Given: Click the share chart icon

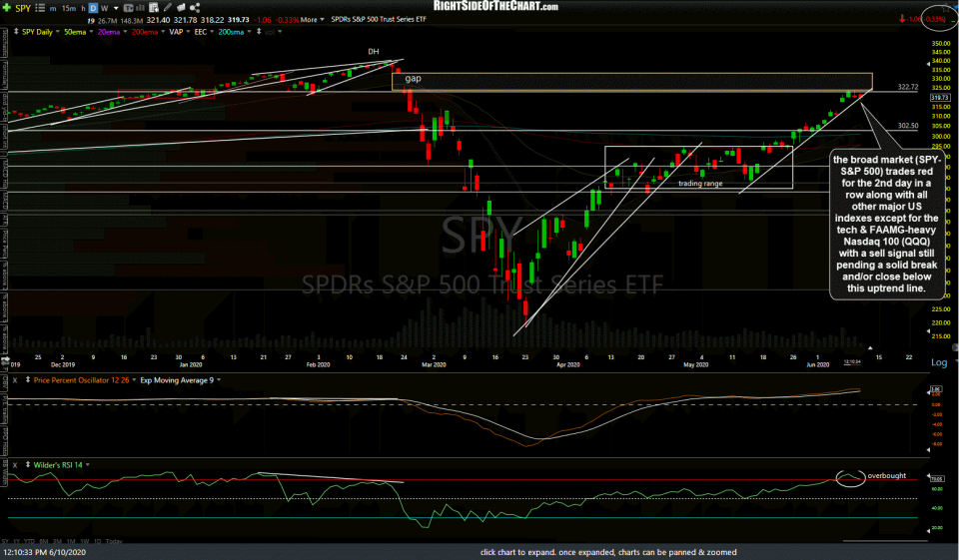Looking at the screenshot, I should (195, 8).
